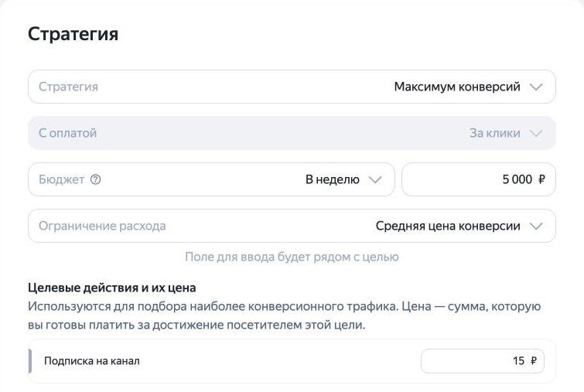Screen dimensions: 584x392
Task: Click the Стратегия section heading
Action: click(73, 34)
